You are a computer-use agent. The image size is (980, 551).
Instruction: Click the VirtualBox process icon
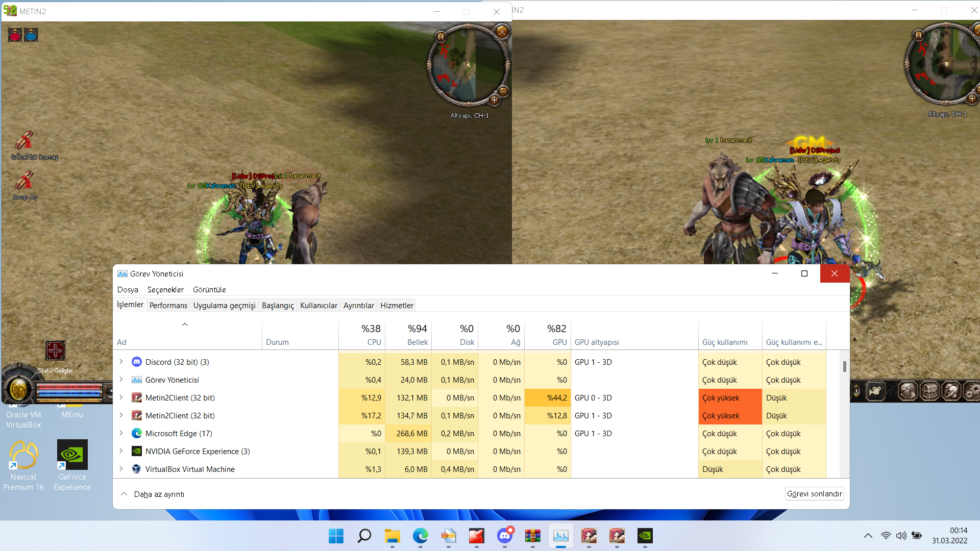click(x=136, y=469)
